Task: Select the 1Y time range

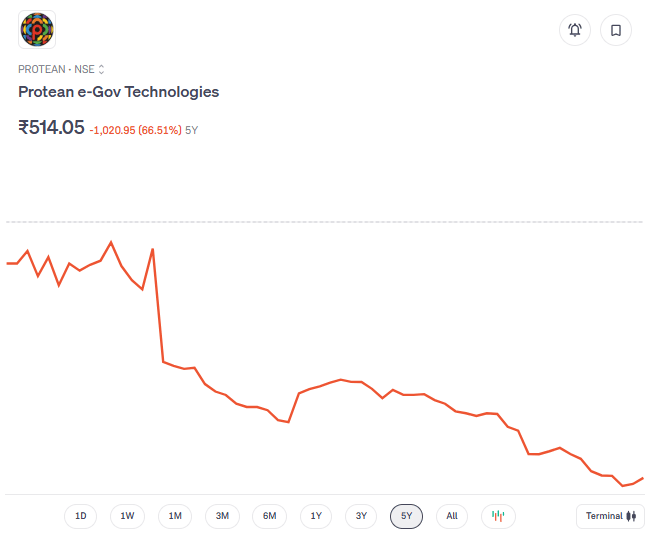Action: point(316,516)
